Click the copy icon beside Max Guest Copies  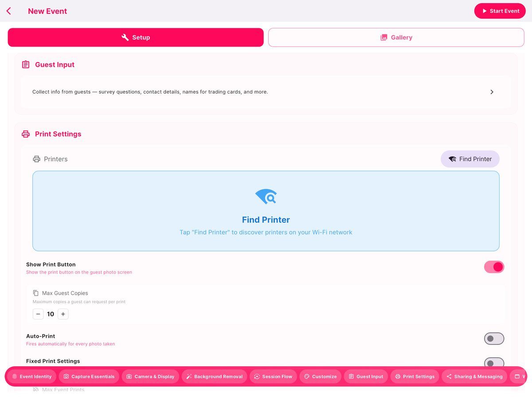point(36,293)
